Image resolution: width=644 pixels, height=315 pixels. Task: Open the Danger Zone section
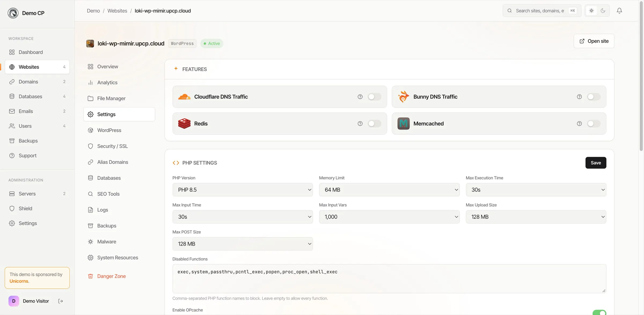click(x=119, y=276)
